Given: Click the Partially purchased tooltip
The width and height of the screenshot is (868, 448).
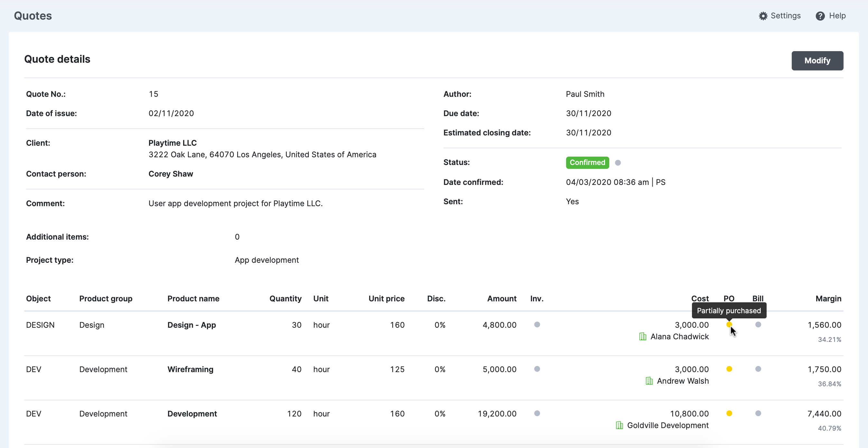Looking at the screenshot, I should point(729,311).
